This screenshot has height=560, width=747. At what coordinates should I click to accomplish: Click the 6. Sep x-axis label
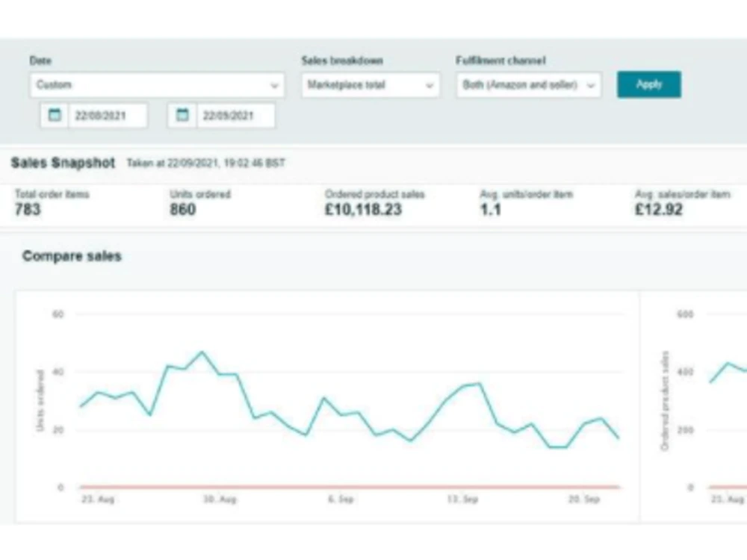click(341, 499)
